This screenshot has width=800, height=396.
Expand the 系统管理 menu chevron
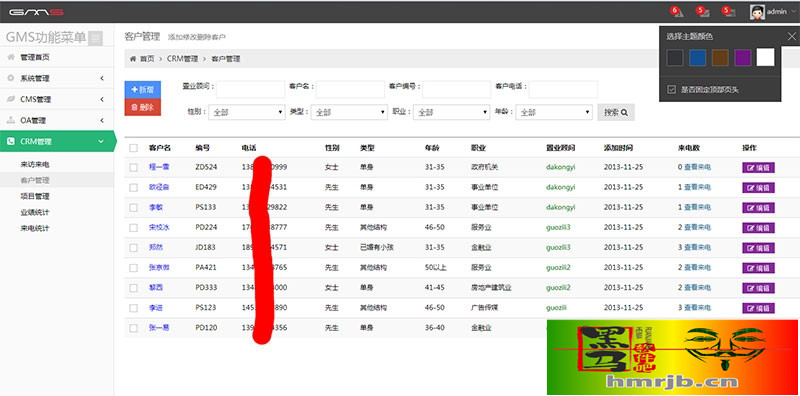pyautogui.click(x=102, y=79)
